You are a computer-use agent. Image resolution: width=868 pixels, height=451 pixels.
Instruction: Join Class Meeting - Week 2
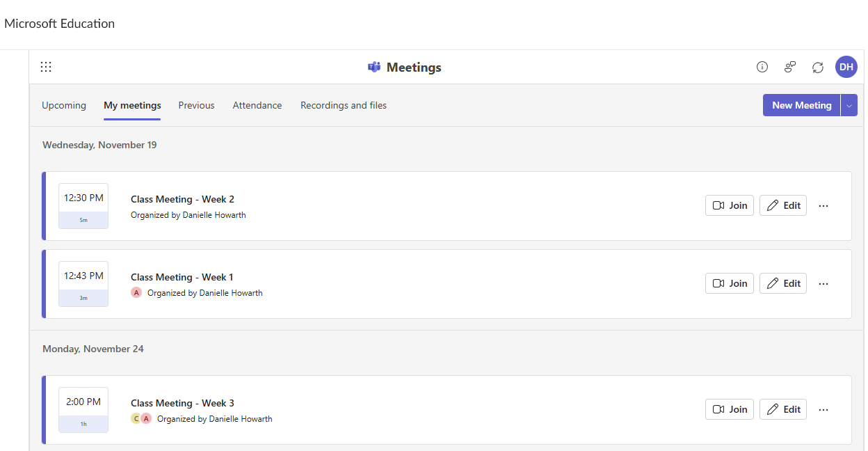click(730, 205)
